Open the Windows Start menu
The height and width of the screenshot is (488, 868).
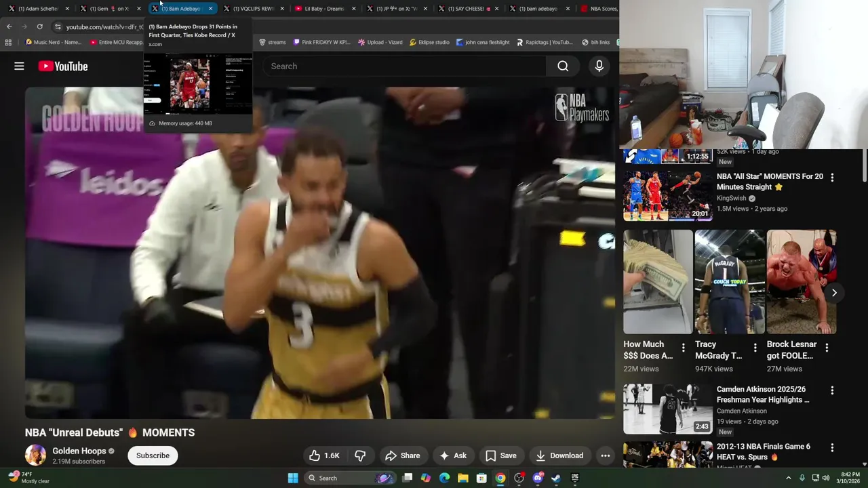click(293, 478)
